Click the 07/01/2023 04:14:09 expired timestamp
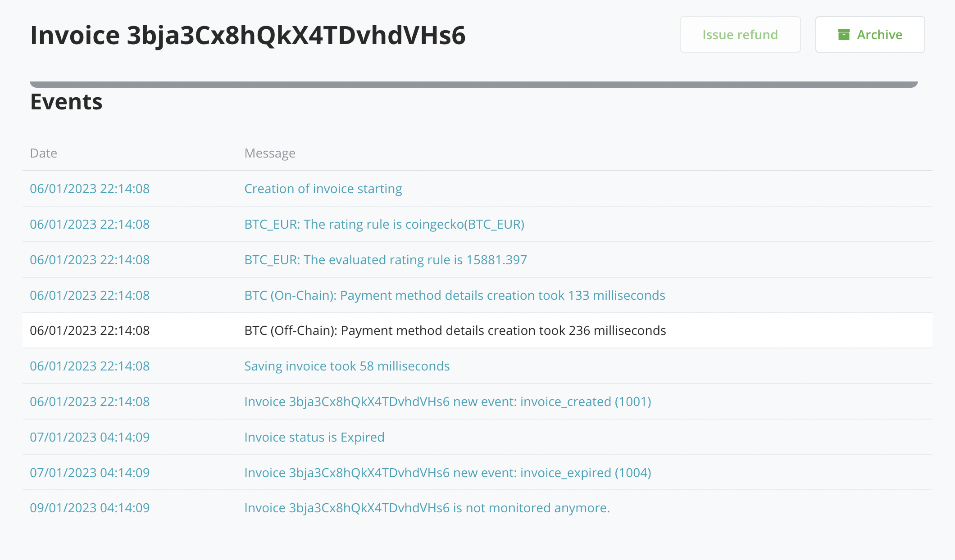The image size is (955, 560). pos(90,472)
